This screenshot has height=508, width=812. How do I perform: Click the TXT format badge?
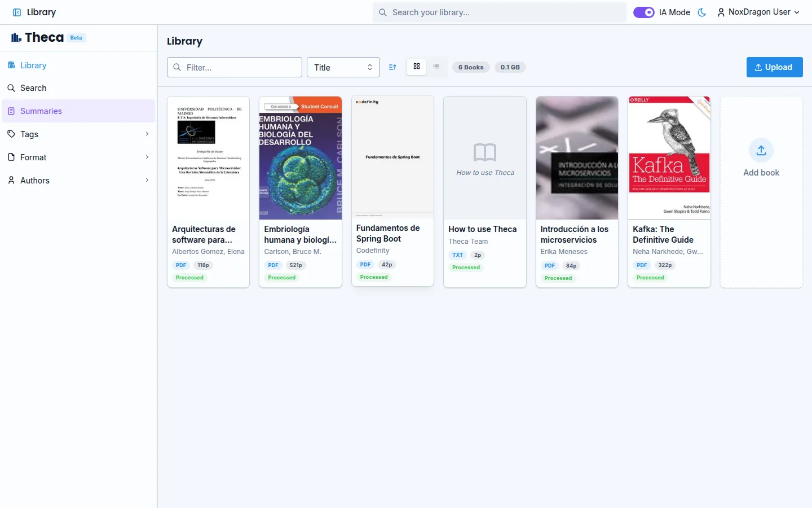point(458,255)
